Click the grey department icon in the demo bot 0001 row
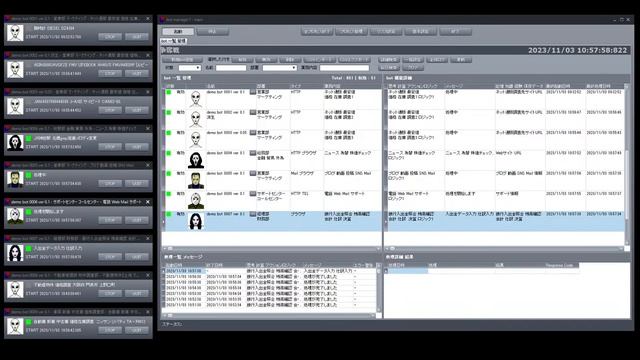Viewport: 640px width, 360px height. tap(253, 92)
